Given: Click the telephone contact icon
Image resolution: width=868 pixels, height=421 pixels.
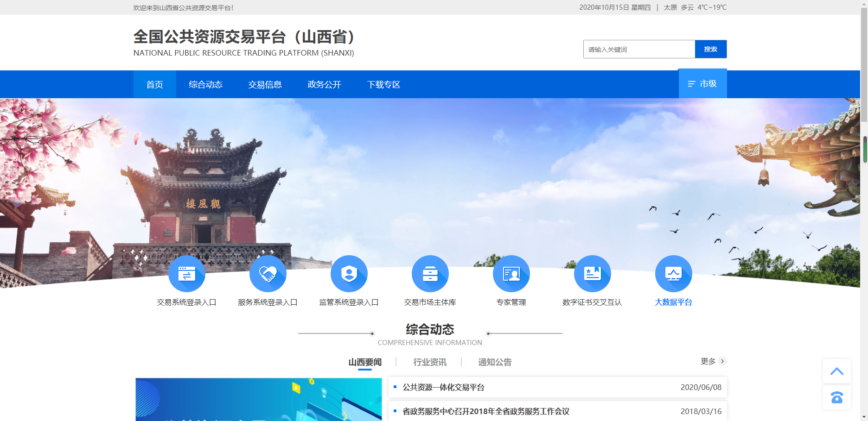Looking at the screenshot, I should pos(836,397).
